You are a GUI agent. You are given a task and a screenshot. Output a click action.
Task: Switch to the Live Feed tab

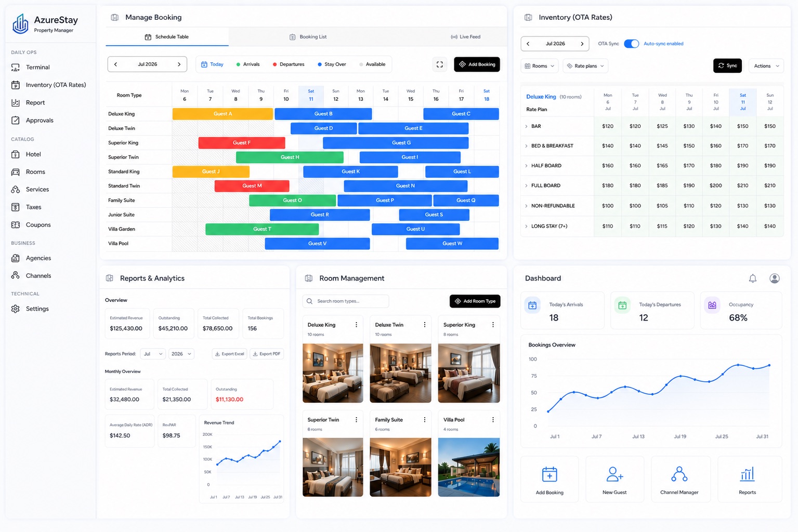[x=465, y=37]
